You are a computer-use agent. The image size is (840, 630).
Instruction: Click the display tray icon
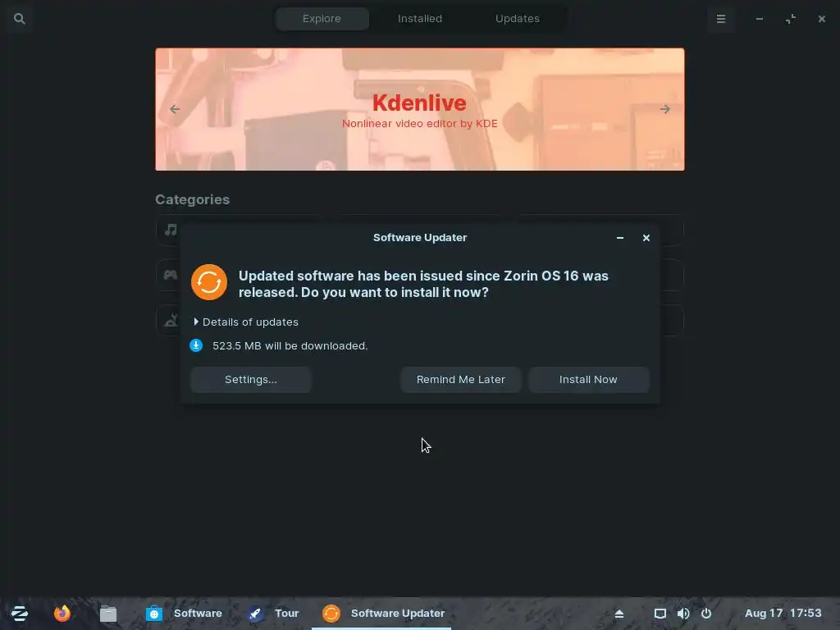pyautogui.click(x=660, y=614)
